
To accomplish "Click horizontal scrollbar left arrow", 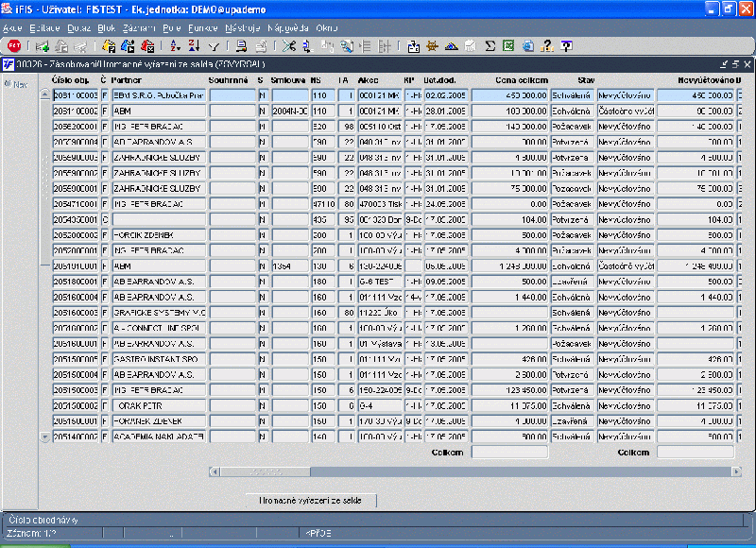I will click(x=215, y=471).
